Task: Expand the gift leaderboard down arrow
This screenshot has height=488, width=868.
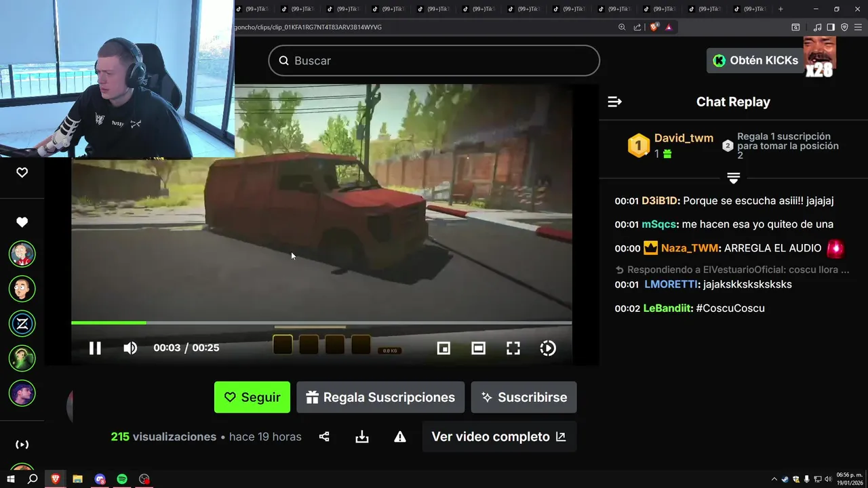Action: pyautogui.click(x=733, y=178)
